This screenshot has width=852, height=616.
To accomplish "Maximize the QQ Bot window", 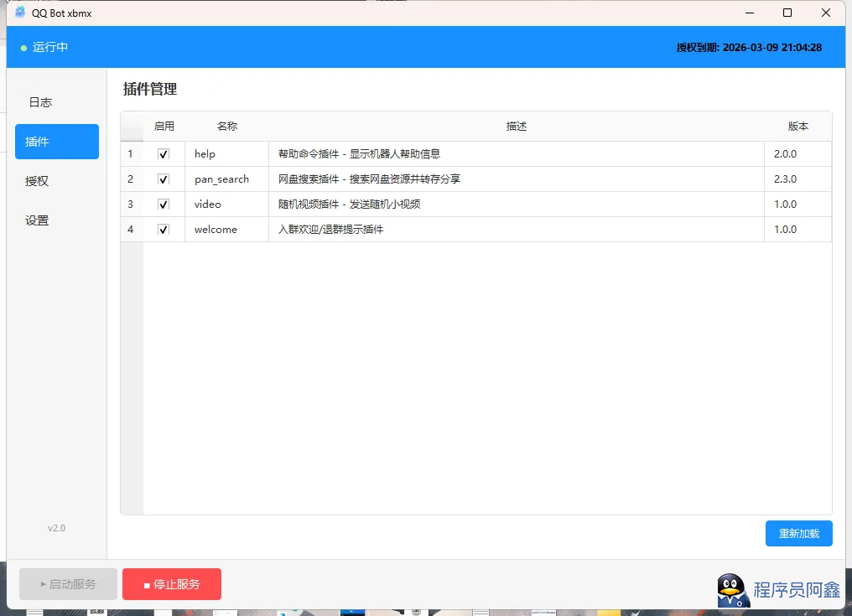I will pos(787,13).
